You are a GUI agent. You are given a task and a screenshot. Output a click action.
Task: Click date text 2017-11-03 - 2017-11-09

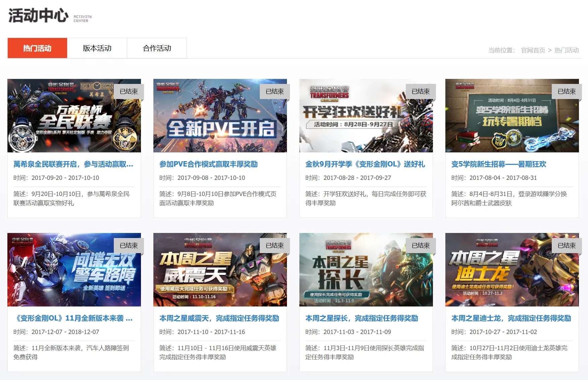[357, 332]
